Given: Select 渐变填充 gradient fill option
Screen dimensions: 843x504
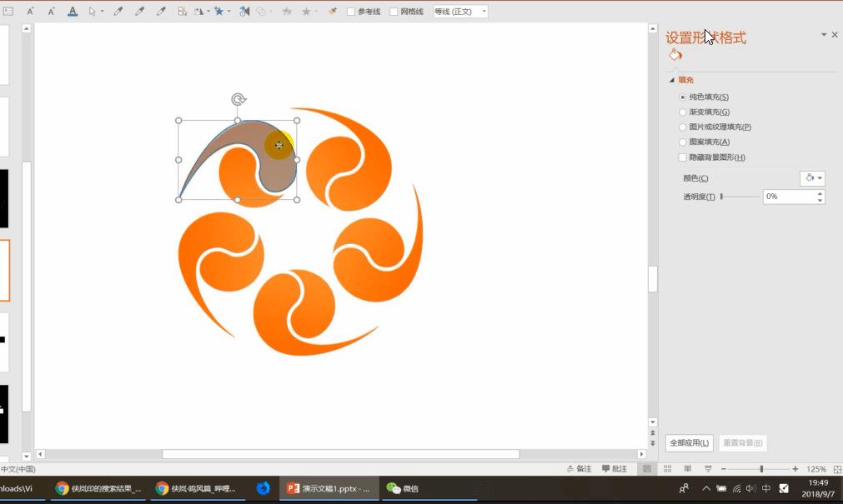Looking at the screenshot, I should coord(683,112).
